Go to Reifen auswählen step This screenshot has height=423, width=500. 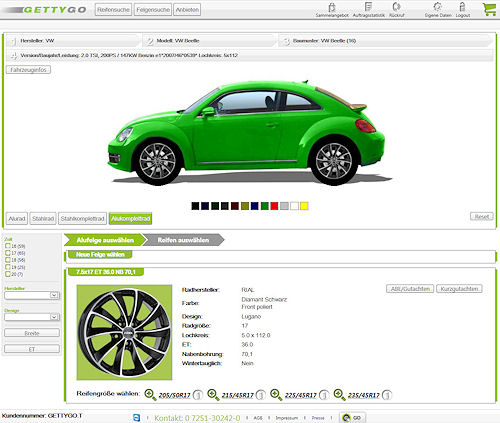point(183,240)
